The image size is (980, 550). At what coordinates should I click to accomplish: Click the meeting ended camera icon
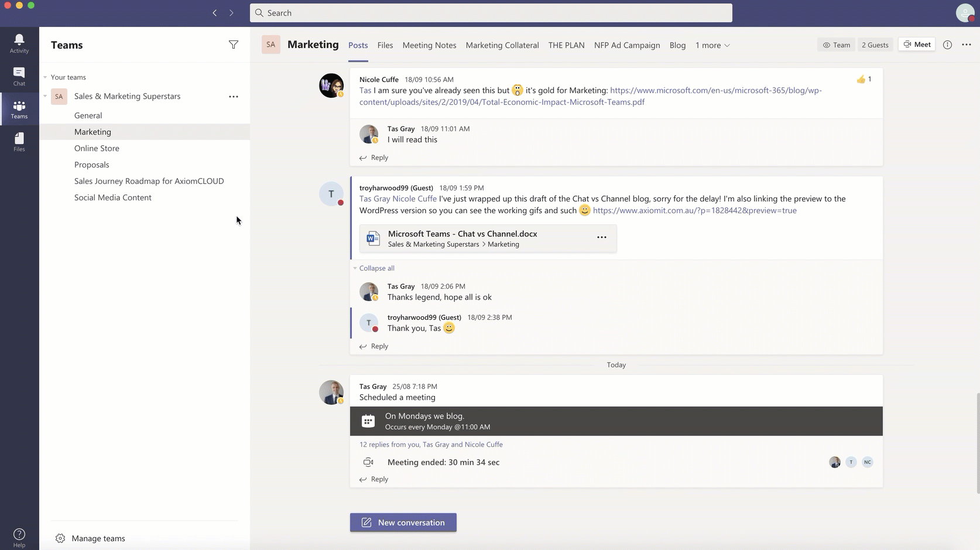coord(368,462)
